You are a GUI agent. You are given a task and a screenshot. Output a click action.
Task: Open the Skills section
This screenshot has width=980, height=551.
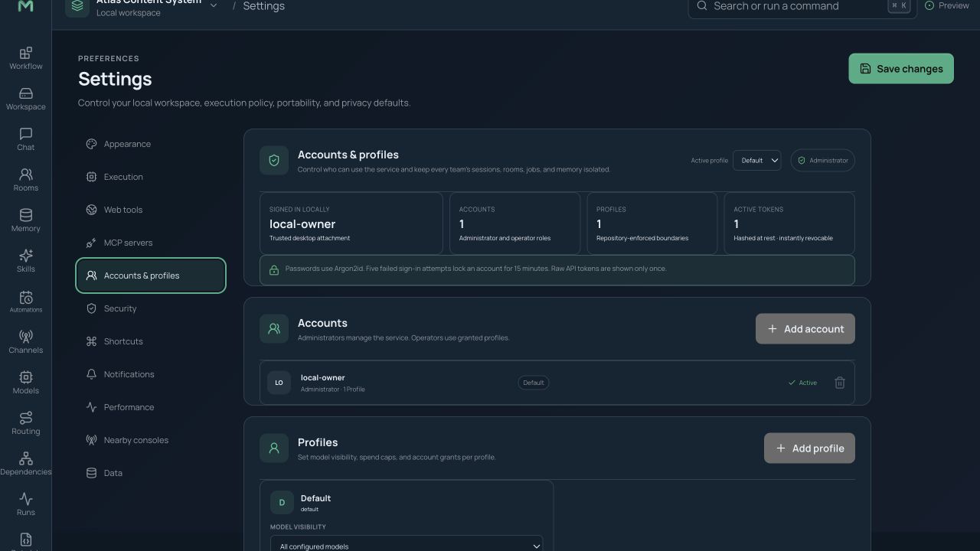coord(25,261)
